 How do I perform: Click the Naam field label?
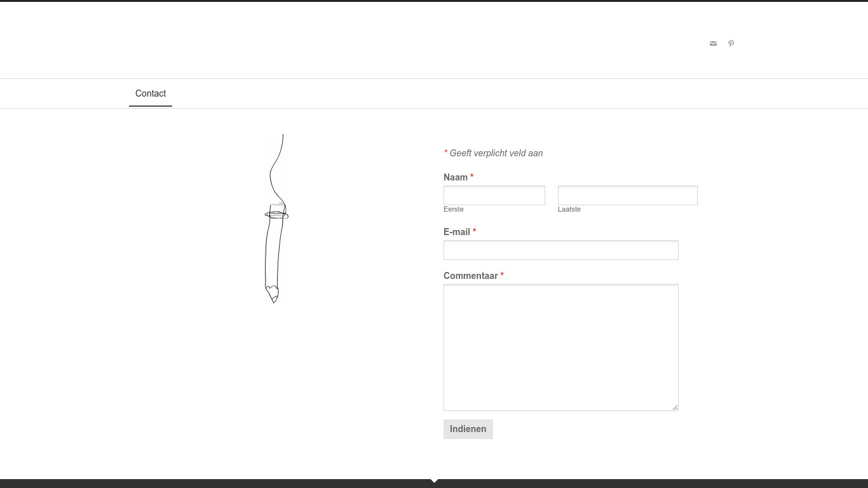coord(455,177)
